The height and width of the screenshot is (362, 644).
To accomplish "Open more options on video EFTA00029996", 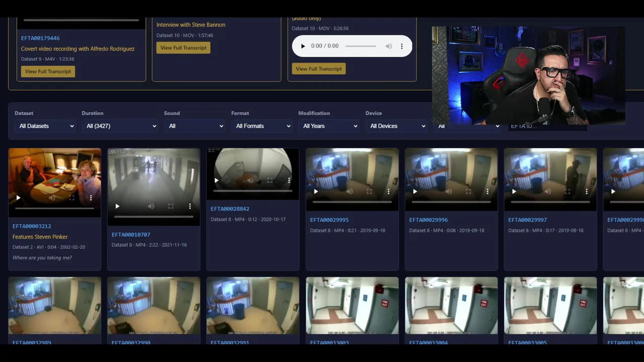I will (488, 192).
